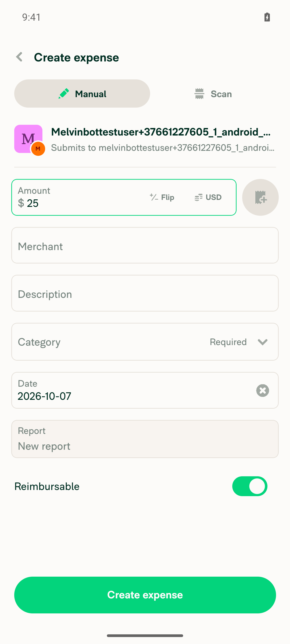Go back with the left chevron arrow
This screenshot has width=290, height=644.
19,57
